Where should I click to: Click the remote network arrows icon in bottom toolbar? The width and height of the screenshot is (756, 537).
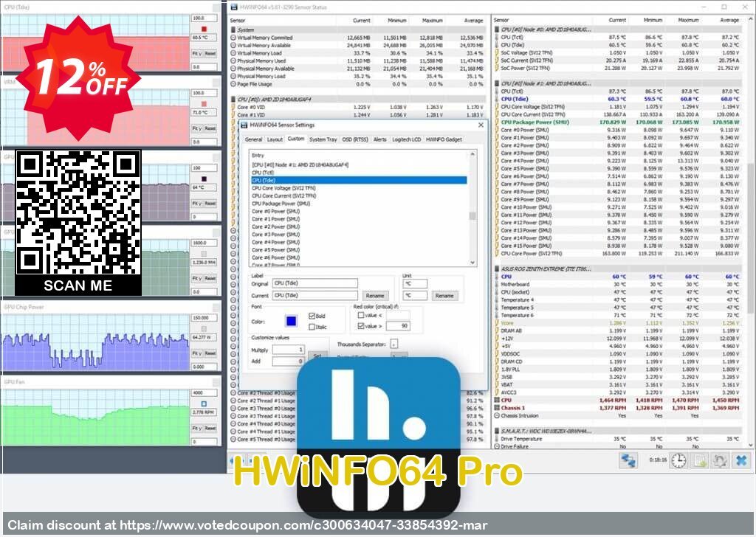point(628,461)
